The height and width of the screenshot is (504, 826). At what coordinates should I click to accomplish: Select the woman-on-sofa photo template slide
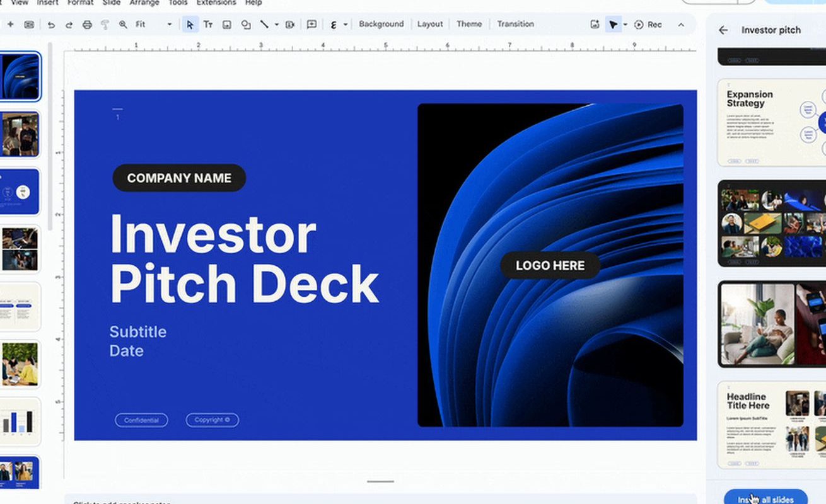pos(772,324)
